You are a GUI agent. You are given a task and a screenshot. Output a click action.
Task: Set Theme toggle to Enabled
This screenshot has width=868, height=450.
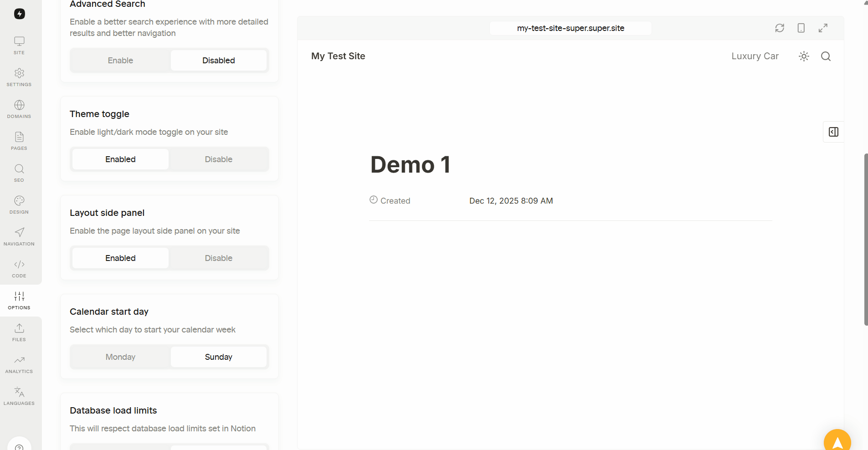pyautogui.click(x=120, y=159)
